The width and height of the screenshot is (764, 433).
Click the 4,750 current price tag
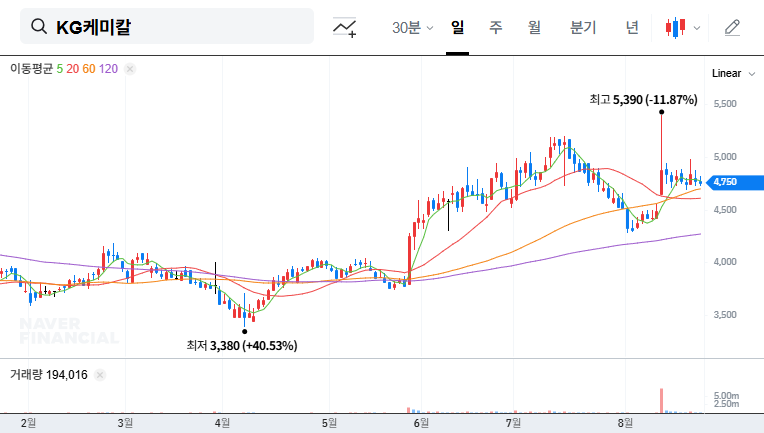pos(735,182)
